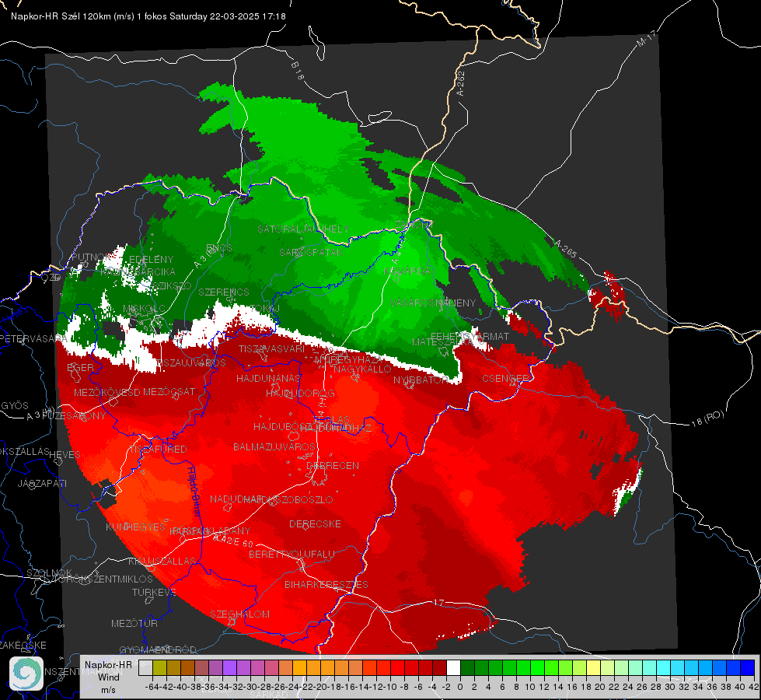The width and height of the screenshot is (761, 700).
Task: Click the PUTNOK city label
Action: coord(90,257)
